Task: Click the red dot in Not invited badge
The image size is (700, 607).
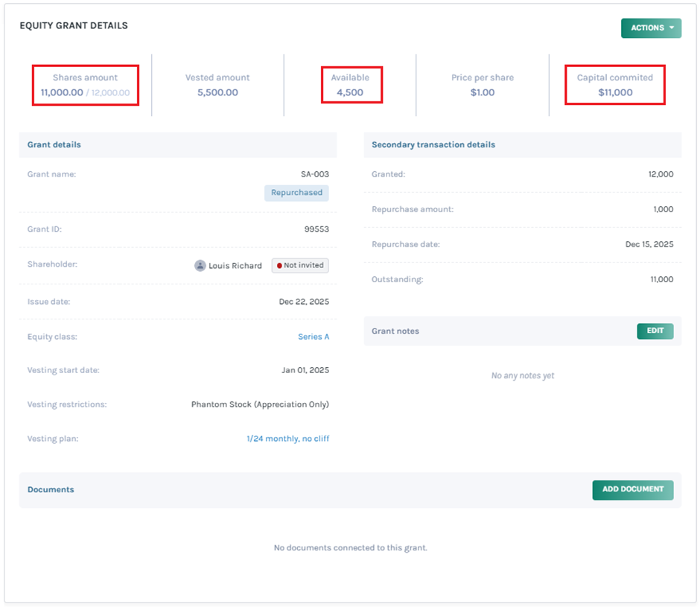Action: point(279,266)
